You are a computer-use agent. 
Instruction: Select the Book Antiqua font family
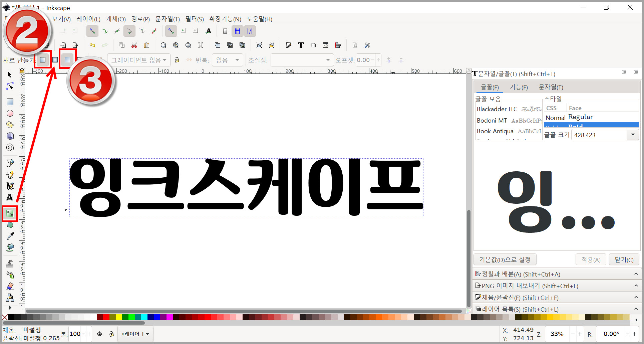tap(509, 131)
